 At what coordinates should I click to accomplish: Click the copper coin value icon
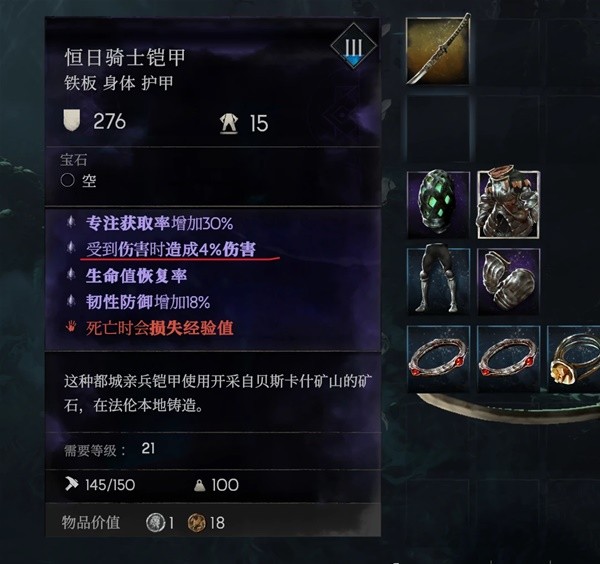pos(197,523)
